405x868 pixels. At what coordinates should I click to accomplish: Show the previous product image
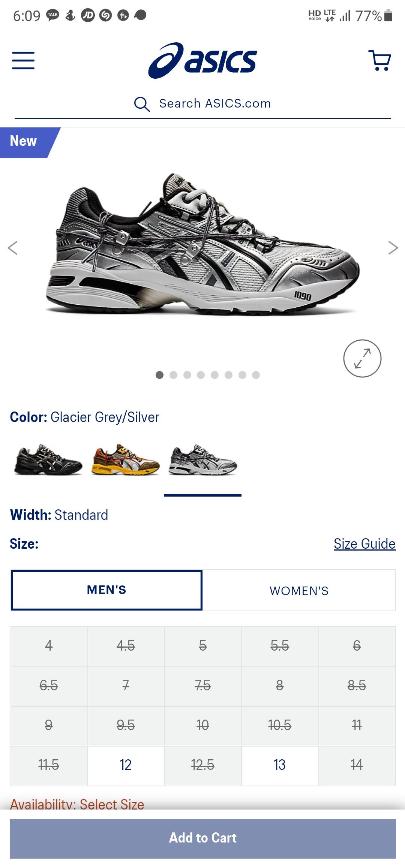click(x=12, y=248)
